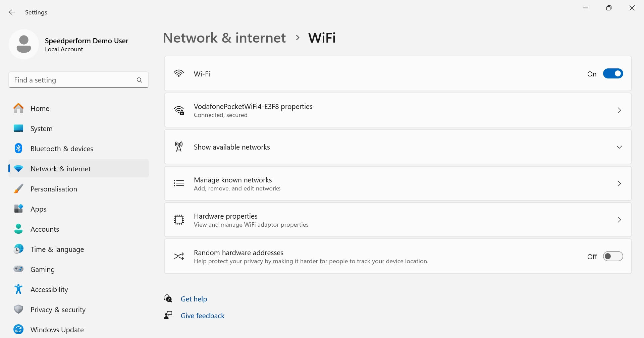This screenshot has height=338, width=644.
Task: Open the Bluetooth & devices section
Action: 62,148
